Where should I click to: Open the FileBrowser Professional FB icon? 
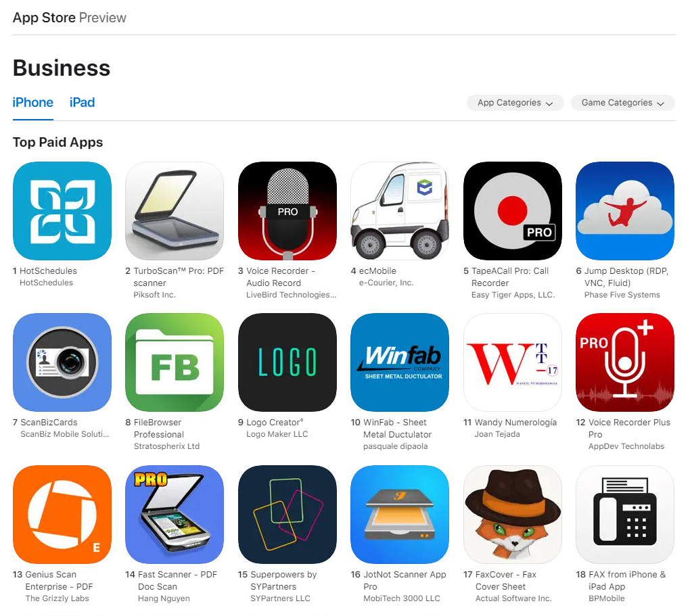(x=175, y=362)
